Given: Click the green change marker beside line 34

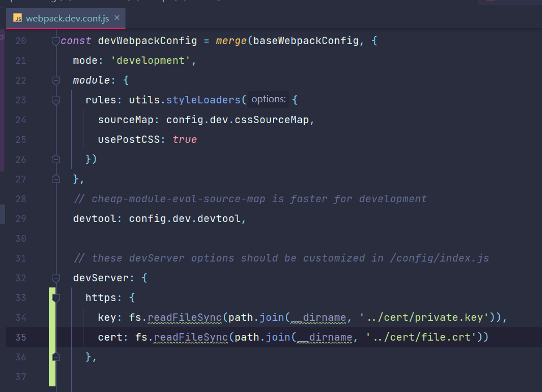Looking at the screenshot, I should click(51, 317).
